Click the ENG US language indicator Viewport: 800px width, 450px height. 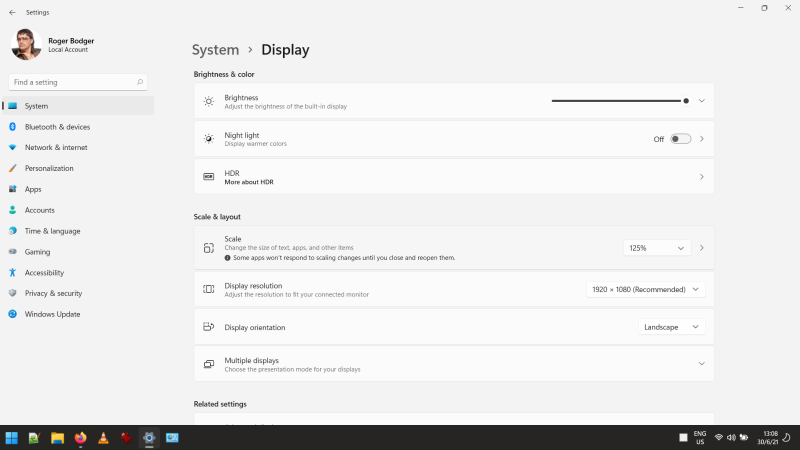point(700,438)
